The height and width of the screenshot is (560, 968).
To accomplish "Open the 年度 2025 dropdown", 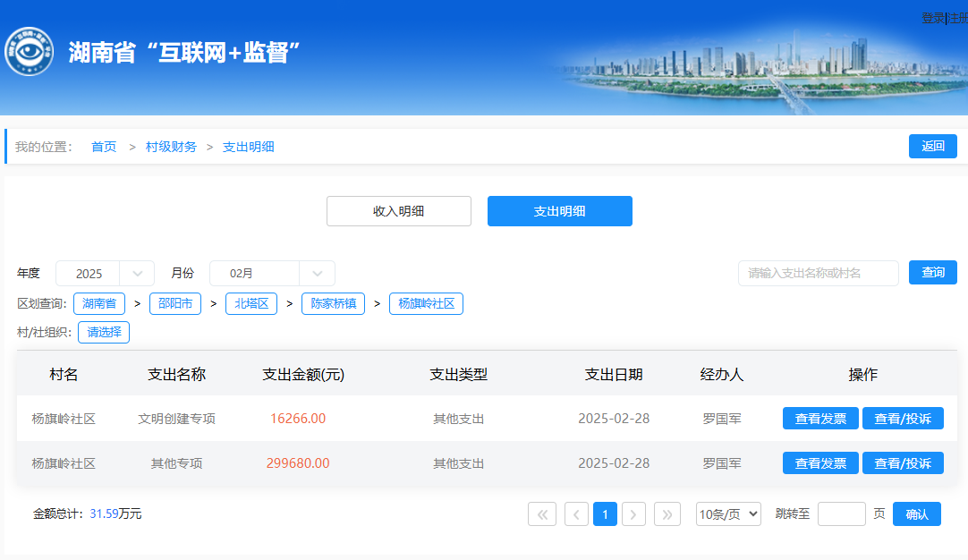I will pos(105,274).
